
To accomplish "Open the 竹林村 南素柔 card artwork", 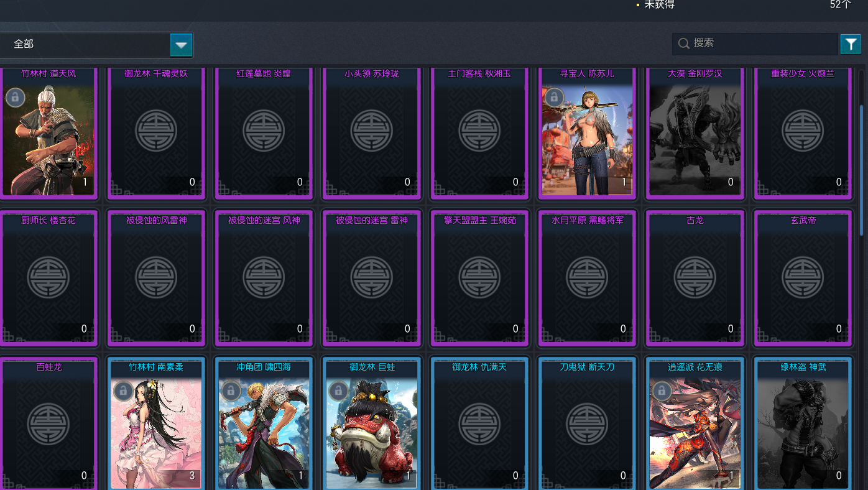I will [x=156, y=433].
